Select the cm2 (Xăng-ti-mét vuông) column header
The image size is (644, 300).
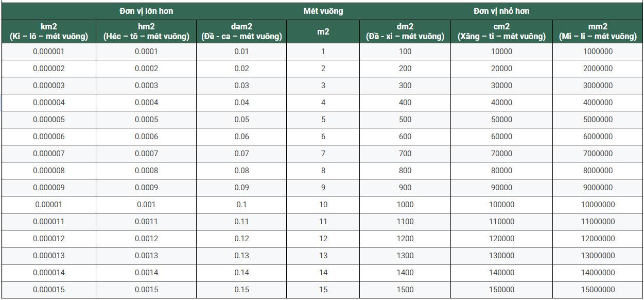[501, 31]
